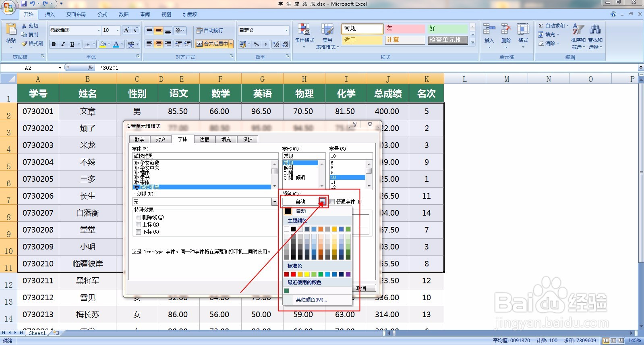The height and width of the screenshot is (345, 644).
Task: Click the Copy (复制) icon
Action: point(24,35)
